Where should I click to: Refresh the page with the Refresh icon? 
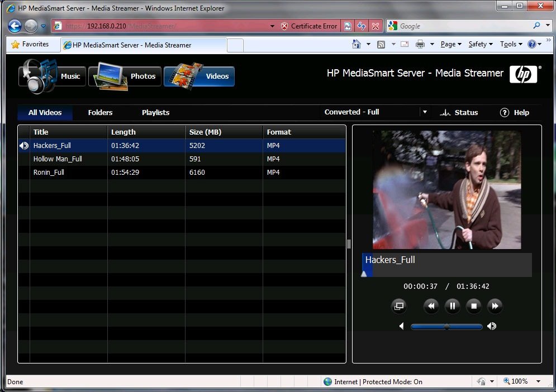coord(362,26)
